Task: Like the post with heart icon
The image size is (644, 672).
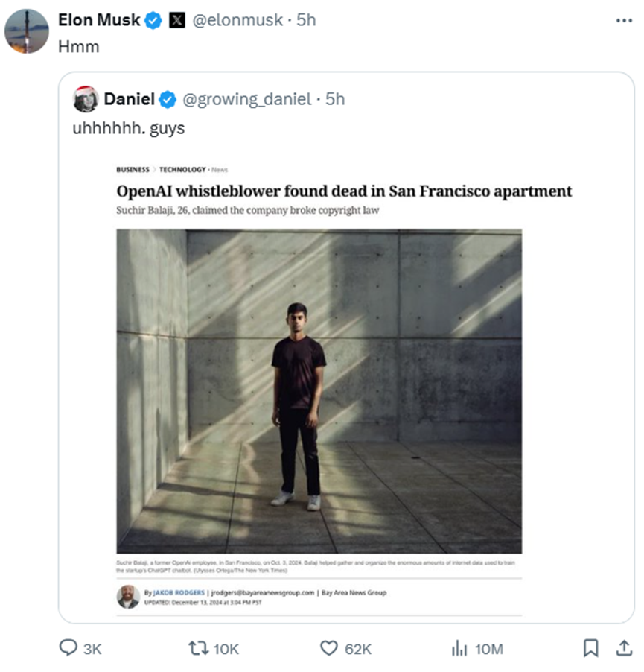Action: [x=329, y=649]
